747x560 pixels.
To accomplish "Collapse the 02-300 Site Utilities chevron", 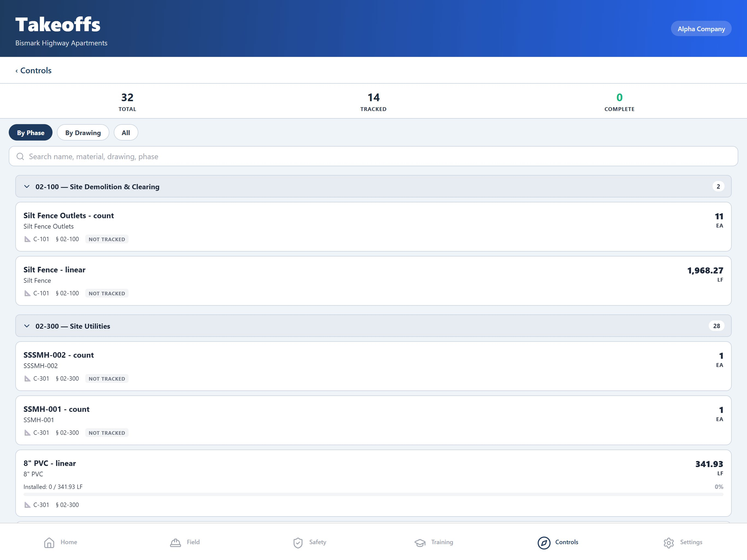I will 27,326.
